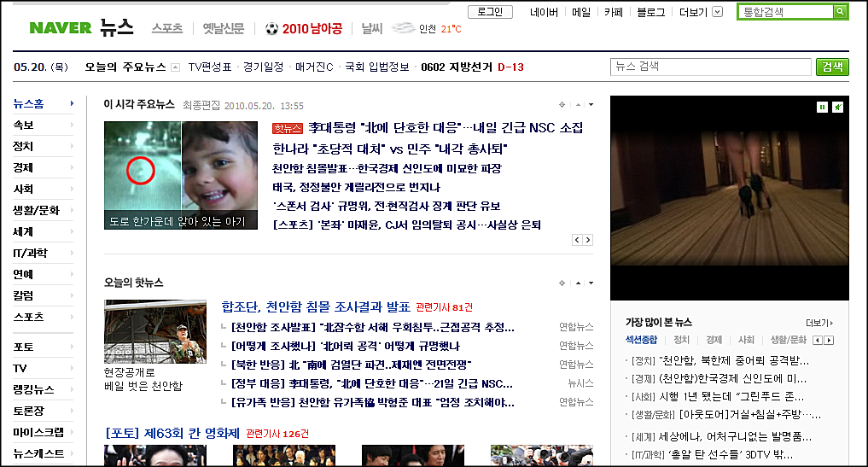Move 오늘의 핫뉴스 section down arrow
This screenshot has width=868, height=467.
591,283
